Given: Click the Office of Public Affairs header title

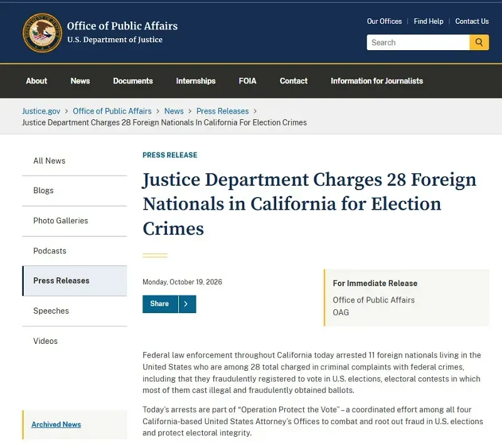Looking at the screenshot, I should click(122, 26).
